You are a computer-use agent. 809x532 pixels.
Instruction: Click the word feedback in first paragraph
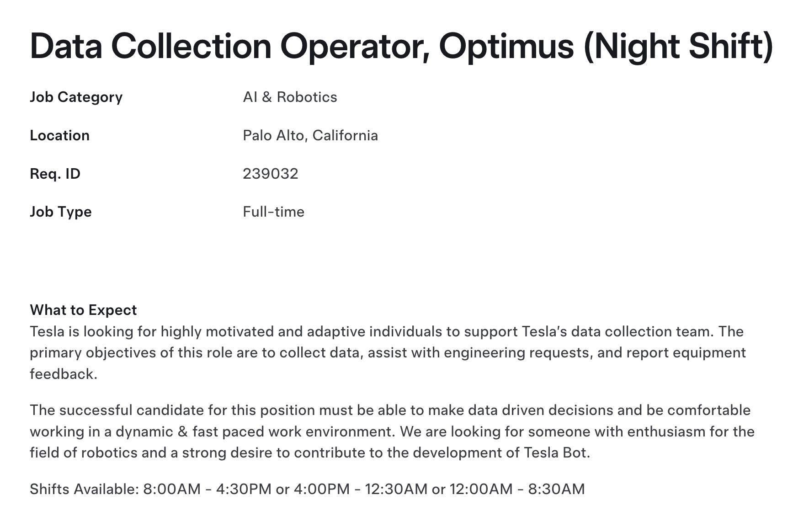click(63, 374)
